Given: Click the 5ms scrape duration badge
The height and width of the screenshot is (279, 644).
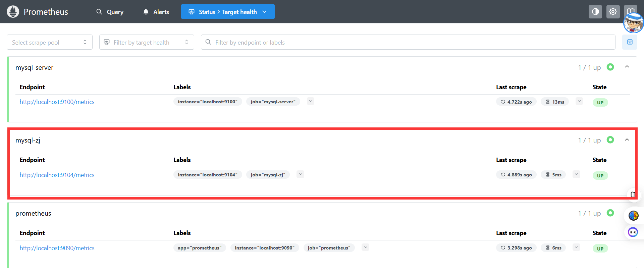Looking at the screenshot, I should pos(553,175).
